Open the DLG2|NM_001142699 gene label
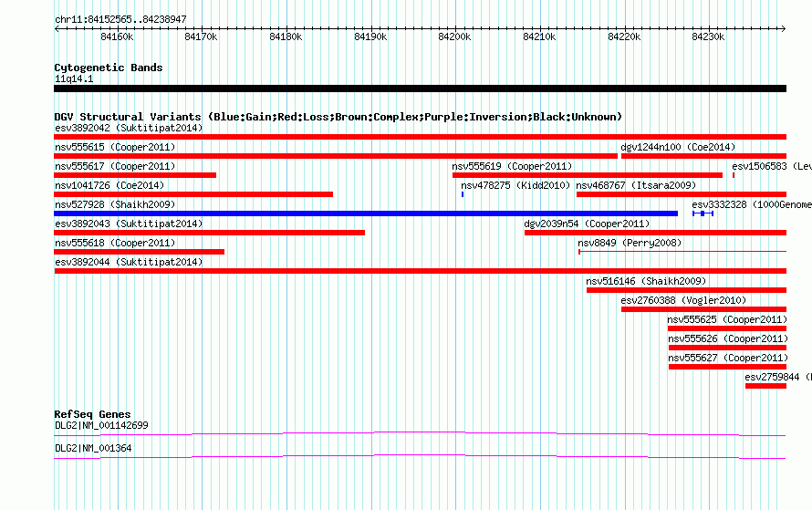812x510 pixels. pos(101,425)
